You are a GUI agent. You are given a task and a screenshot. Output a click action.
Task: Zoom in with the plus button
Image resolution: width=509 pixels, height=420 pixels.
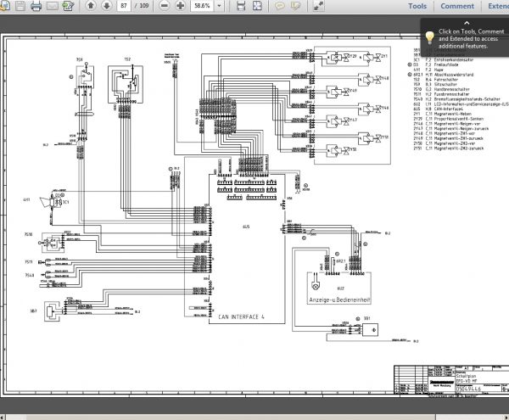180,6
